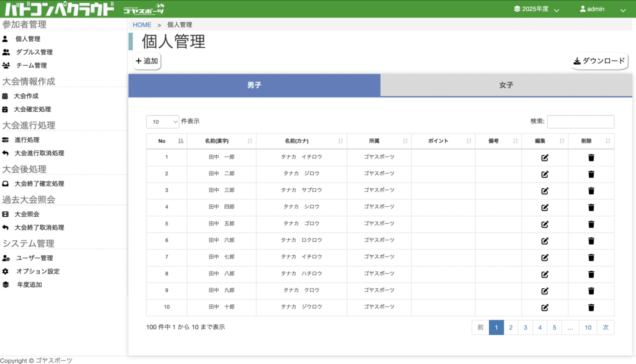
Task: Expand the 2025年度 year dropdown
Action: point(537,9)
